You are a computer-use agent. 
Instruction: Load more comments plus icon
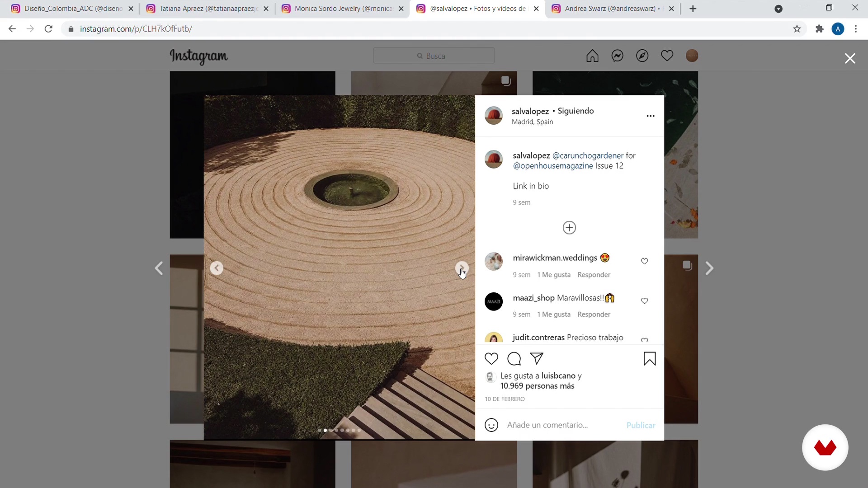tap(569, 228)
